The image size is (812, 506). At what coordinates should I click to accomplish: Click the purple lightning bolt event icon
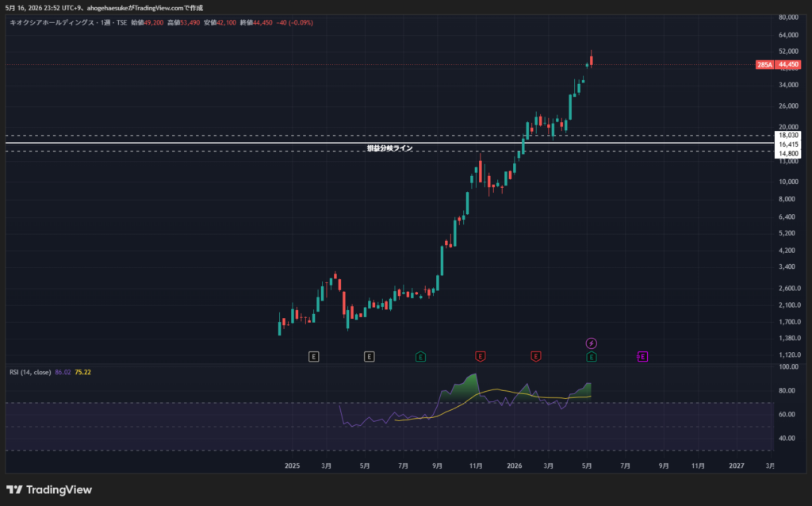coord(592,343)
